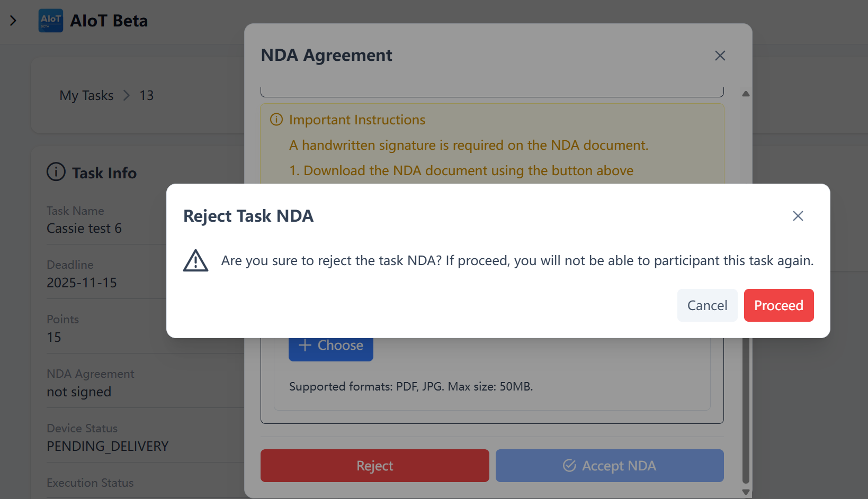The image size is (868, 499).
Task: Click the warning triangle icon
Action: (x=195, y=261)
